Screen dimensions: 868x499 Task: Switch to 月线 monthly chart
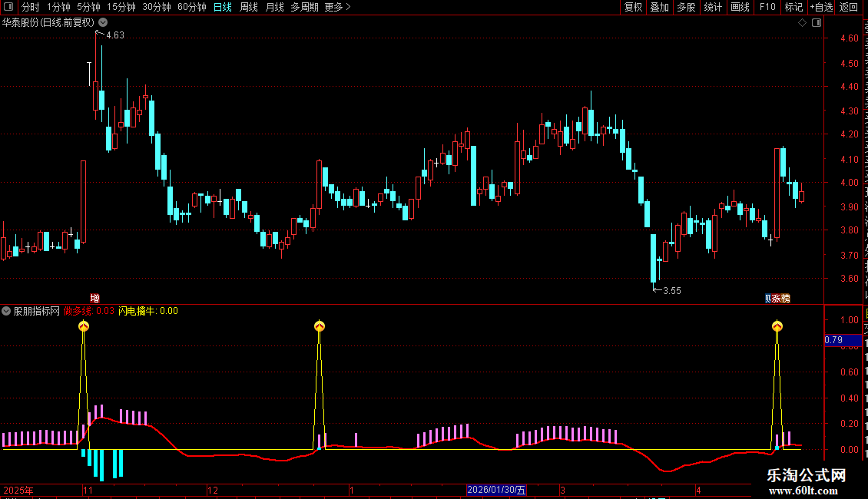(x=274, y=7)
